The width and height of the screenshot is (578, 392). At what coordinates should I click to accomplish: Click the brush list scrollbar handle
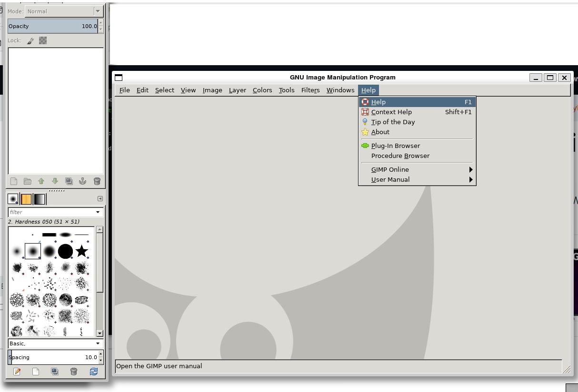coord(100,263)
